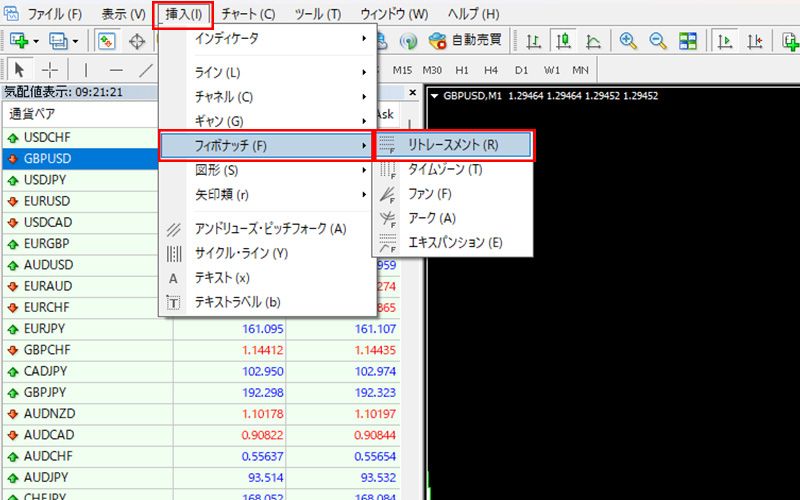Select the H4 timeframe
This screenshot has width=800, height=500.
click(491, 70)
